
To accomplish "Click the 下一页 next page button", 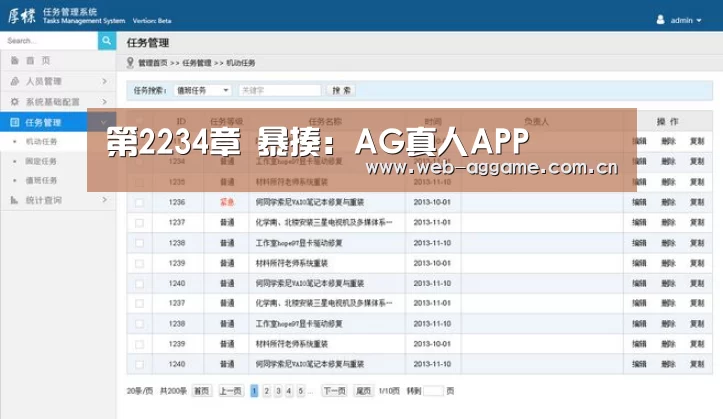I will pos(334,391).
